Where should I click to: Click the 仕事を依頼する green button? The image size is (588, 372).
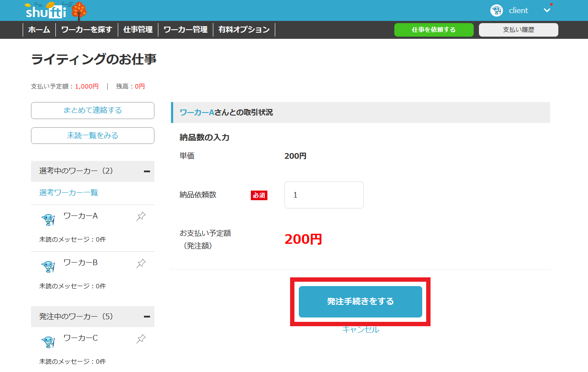434,30
